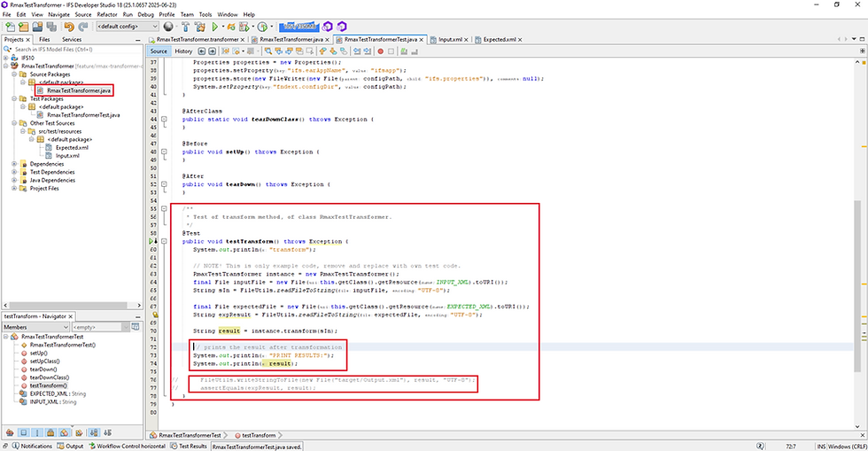Close the Expected.xml editor tab
868x451 pixels.
(520, 40)
